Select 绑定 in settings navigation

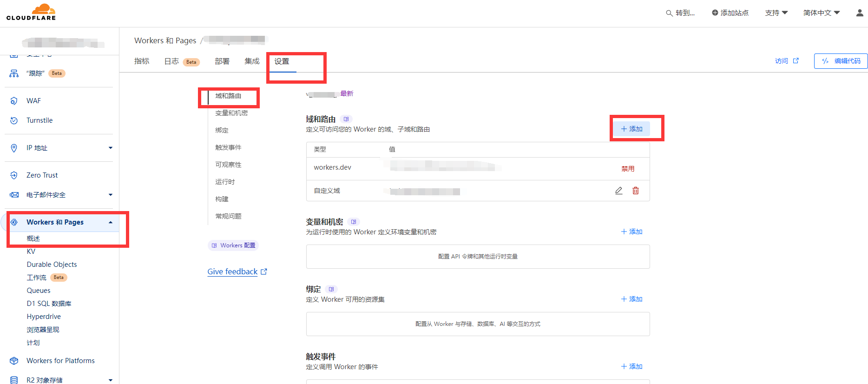222,130
